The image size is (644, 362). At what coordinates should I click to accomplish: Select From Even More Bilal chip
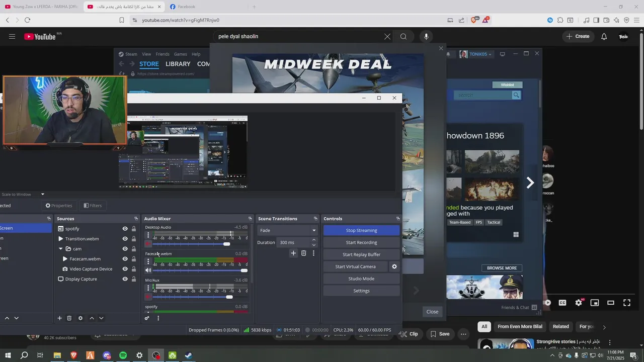pos(520,327)
